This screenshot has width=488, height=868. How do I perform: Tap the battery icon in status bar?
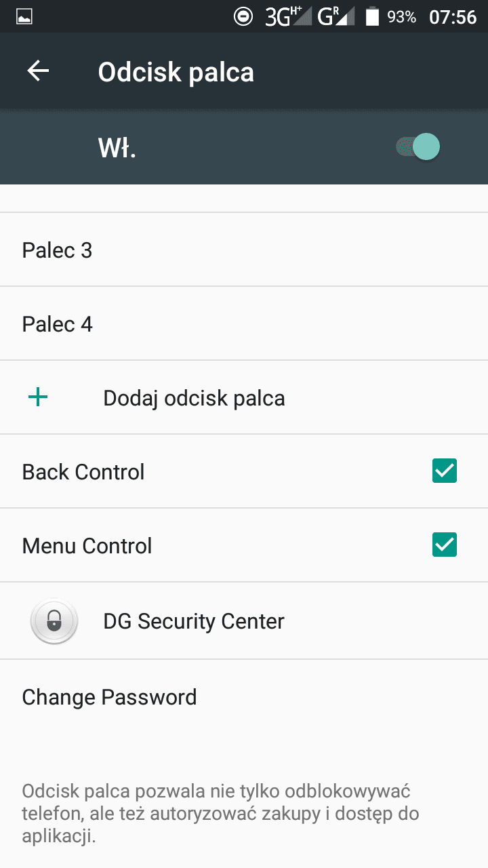[x=372, y=17]
